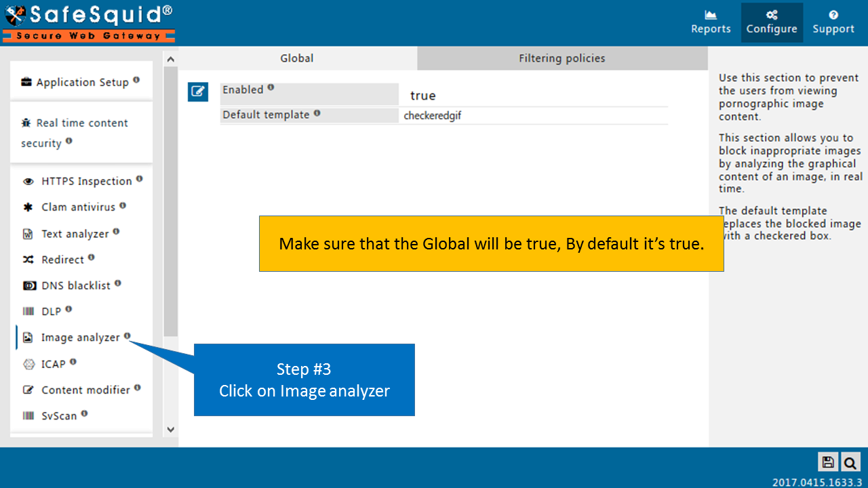Select Clam antivirus in the sidebar
This screenshot has width=868, height=488.
pyautogui.click(x=79, y=207)
